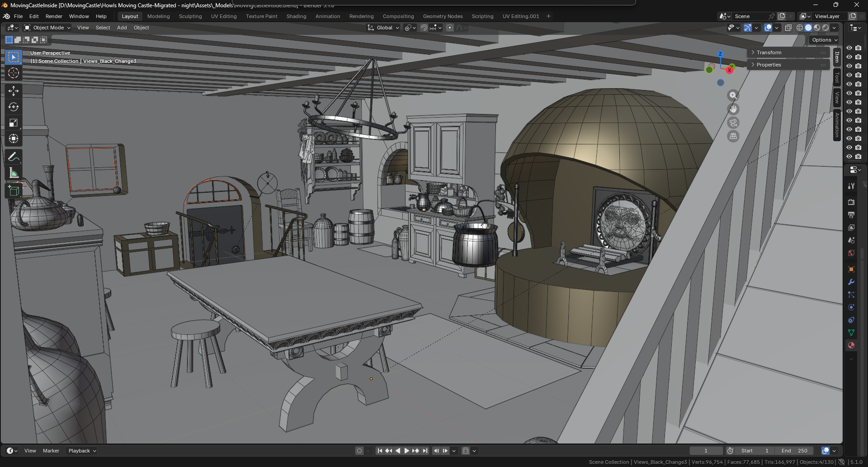Viewport: 868px width, 467px height.
Task: Switch to Rendered viewport shading
Action: coord(826,28)
